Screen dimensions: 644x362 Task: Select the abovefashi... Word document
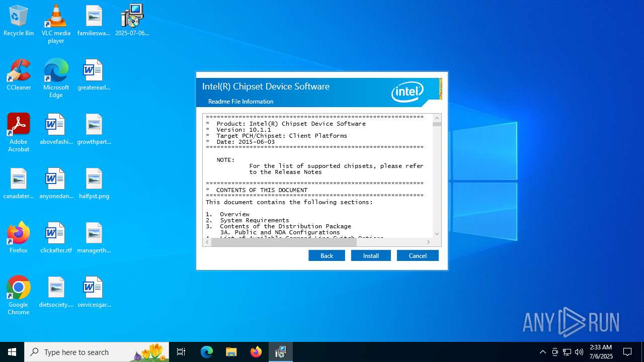[56, 130]
